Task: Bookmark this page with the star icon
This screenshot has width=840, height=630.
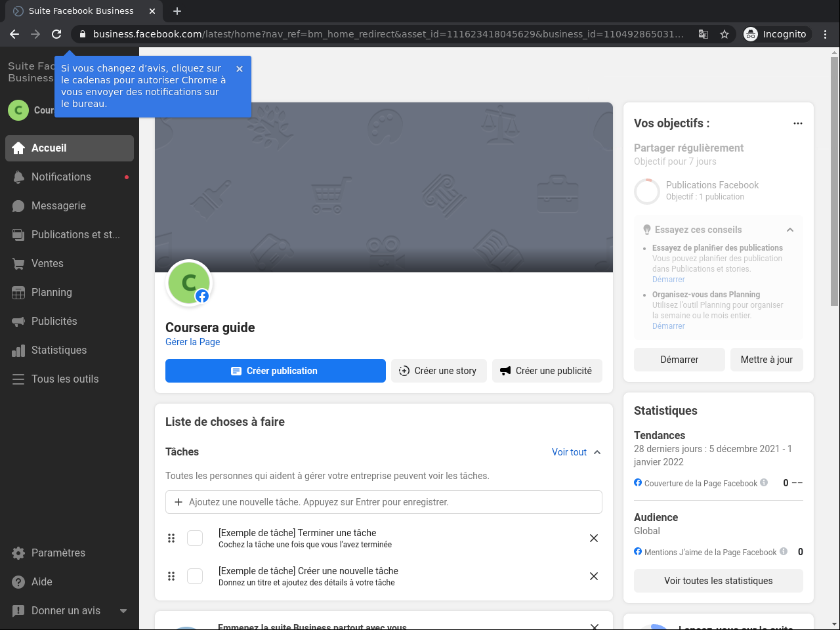Action: coord(724,34)
